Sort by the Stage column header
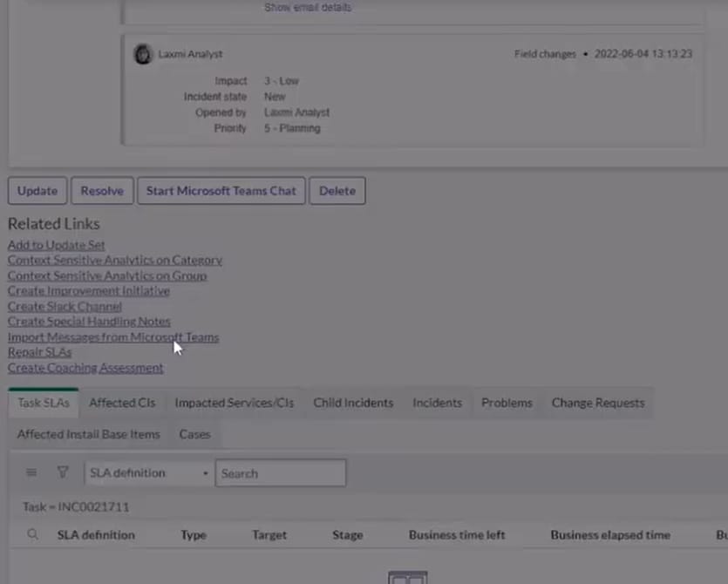Viewport: 728px width, 584px height. 347,535
